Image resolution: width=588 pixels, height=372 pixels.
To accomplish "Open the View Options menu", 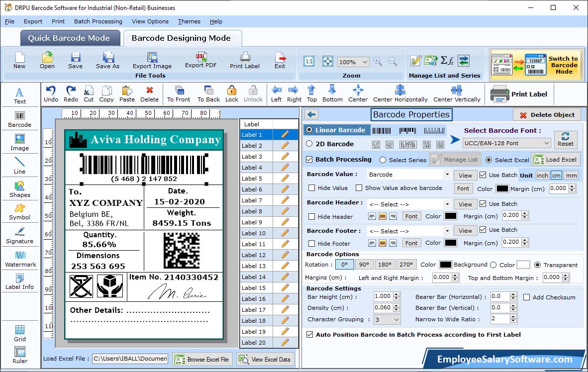I will click(150, 21).
